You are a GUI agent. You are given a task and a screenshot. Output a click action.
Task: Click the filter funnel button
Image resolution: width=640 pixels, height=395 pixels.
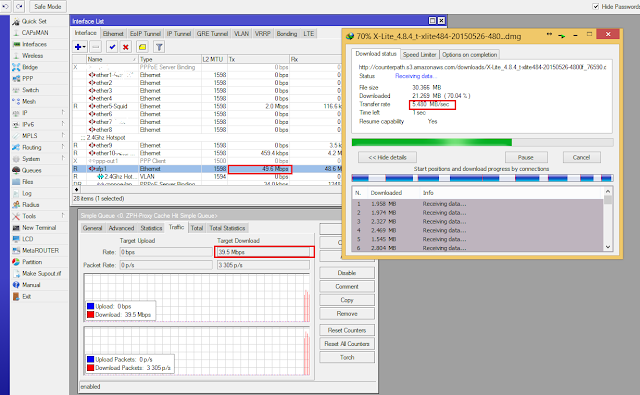pyautogui.click(x=159, y=47)
